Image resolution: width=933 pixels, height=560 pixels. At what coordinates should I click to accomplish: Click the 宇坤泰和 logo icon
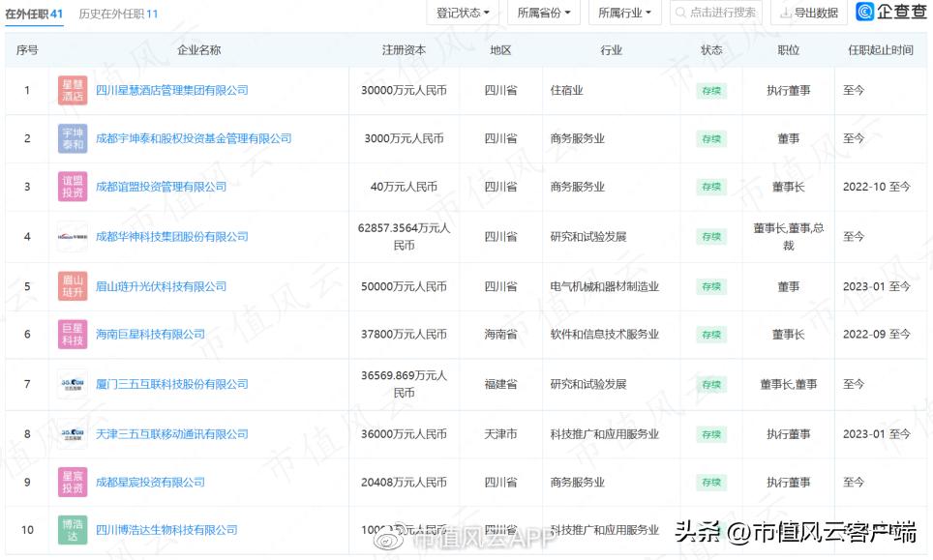pos(72,138)
